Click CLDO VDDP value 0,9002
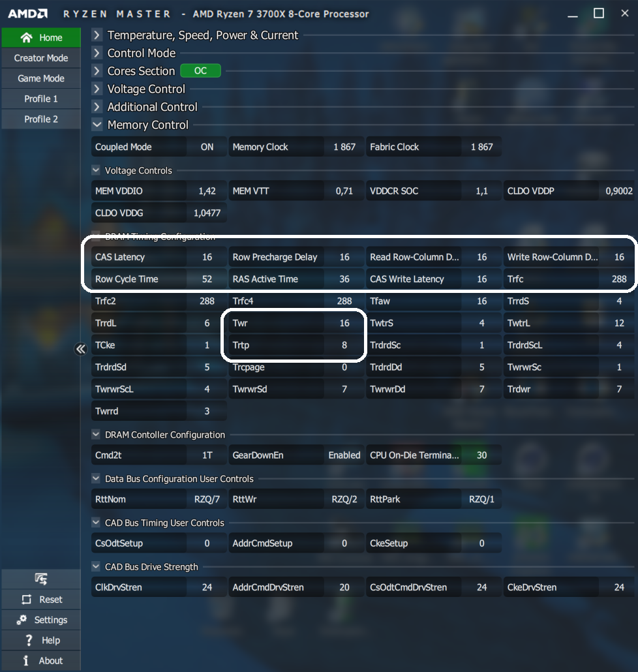 point(618,191)
